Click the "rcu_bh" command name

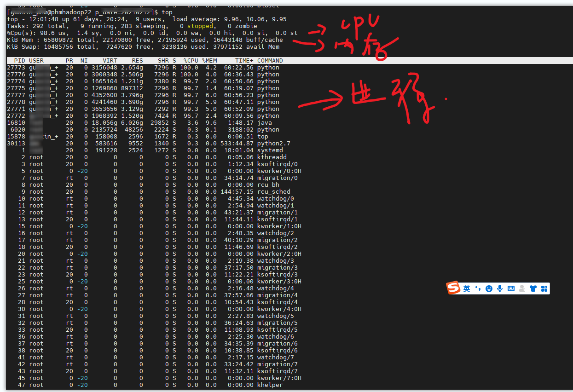coord(268,185)
